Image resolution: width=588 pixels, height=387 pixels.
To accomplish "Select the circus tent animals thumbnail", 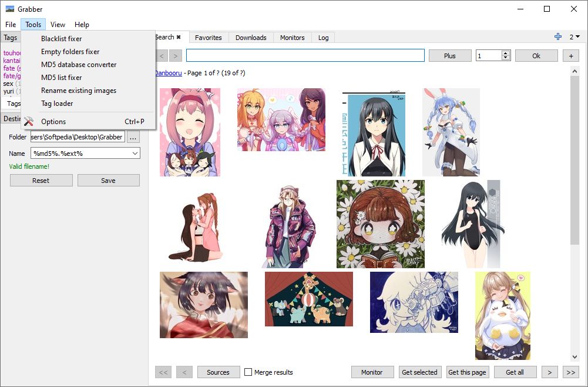I will (309, 299).
